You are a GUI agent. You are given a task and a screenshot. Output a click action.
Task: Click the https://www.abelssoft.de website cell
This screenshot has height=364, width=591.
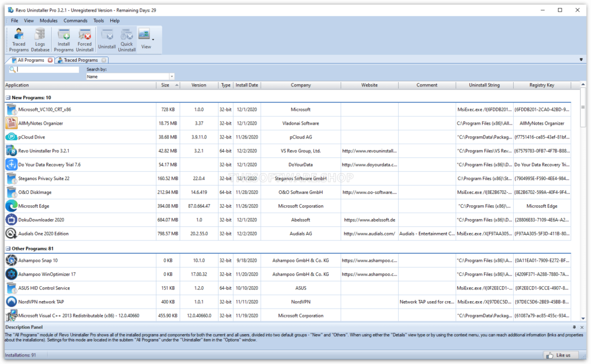(369, 220)
